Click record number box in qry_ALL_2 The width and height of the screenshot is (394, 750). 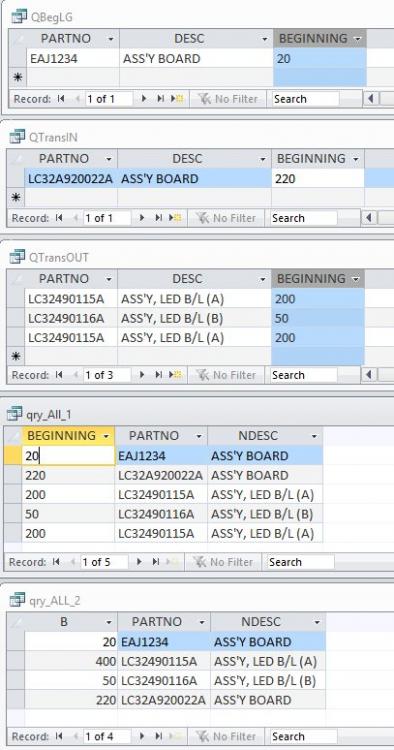(106, 737)
